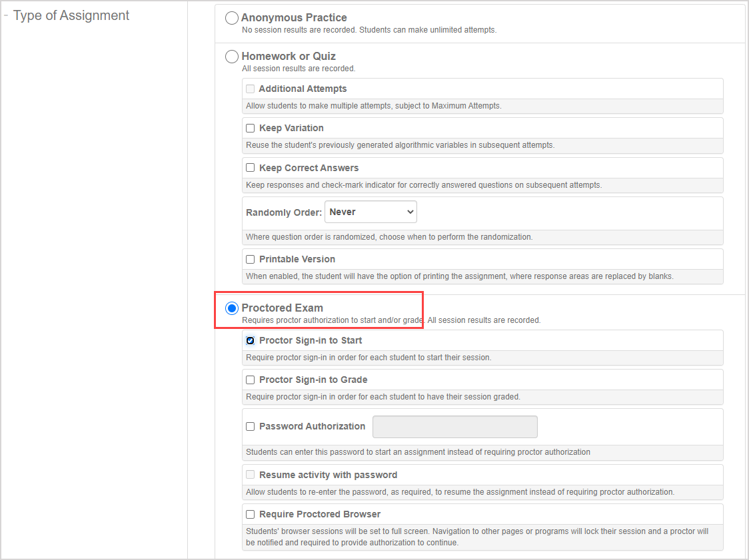Viewport: 749px width, 560px height.
Task: Open the Randomly Order dropdown
Action: tap(371, 212)
